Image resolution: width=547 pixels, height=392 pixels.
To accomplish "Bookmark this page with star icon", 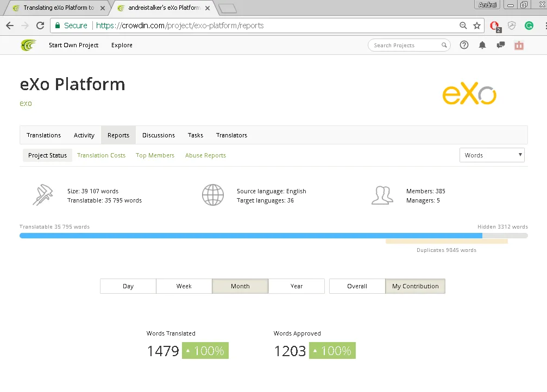I will click(x=476, y=26).
